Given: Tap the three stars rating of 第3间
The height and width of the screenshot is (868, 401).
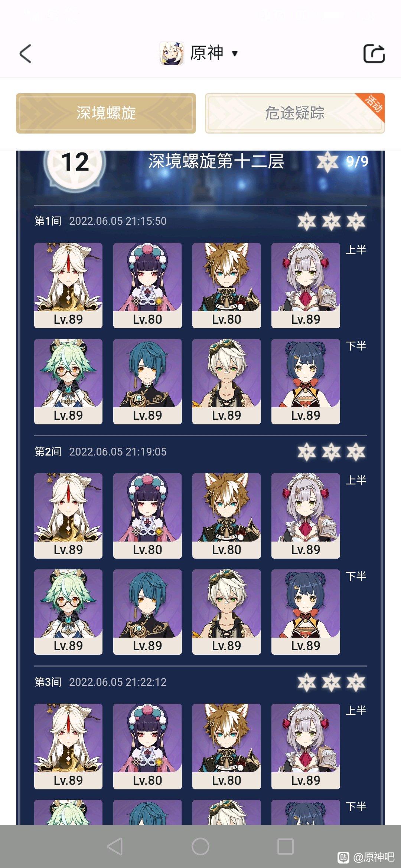Looking at the screenshot, I should pyautogui.click(x=331, y=683).
